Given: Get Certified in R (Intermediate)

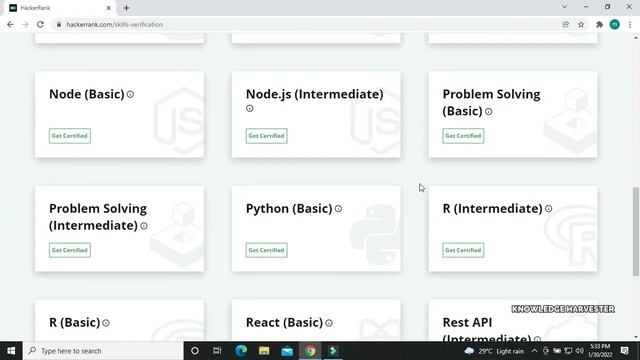Looking at the screenshot, I should 463,250.
